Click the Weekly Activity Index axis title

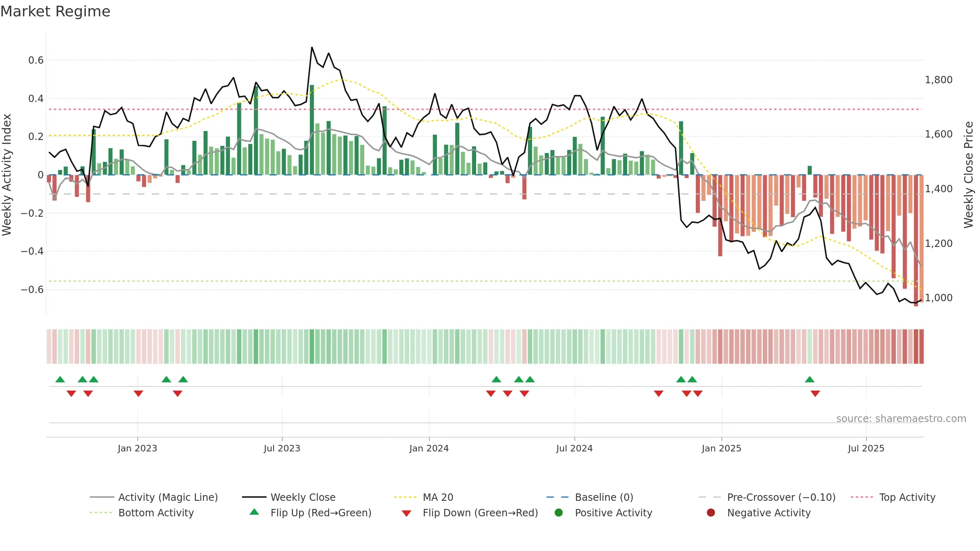point(7,175)
